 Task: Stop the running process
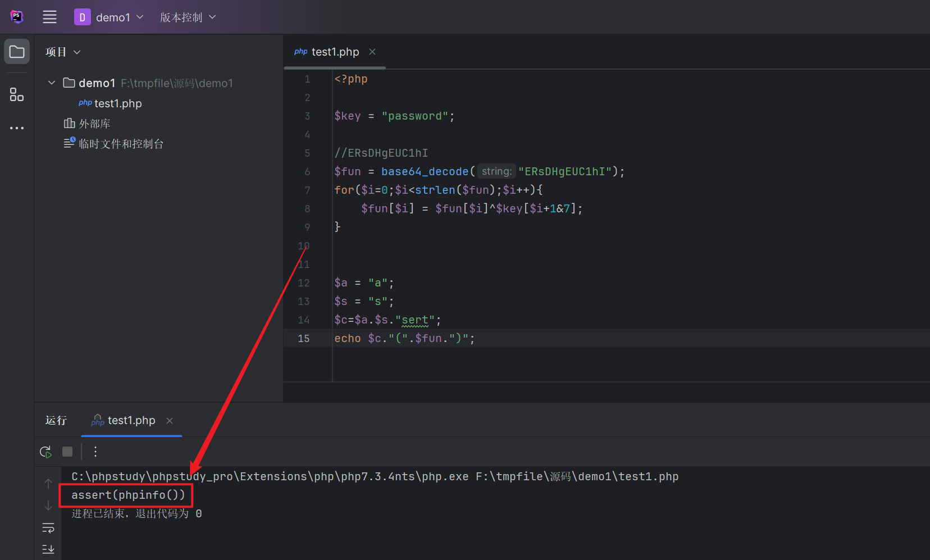tap(67, 452)
